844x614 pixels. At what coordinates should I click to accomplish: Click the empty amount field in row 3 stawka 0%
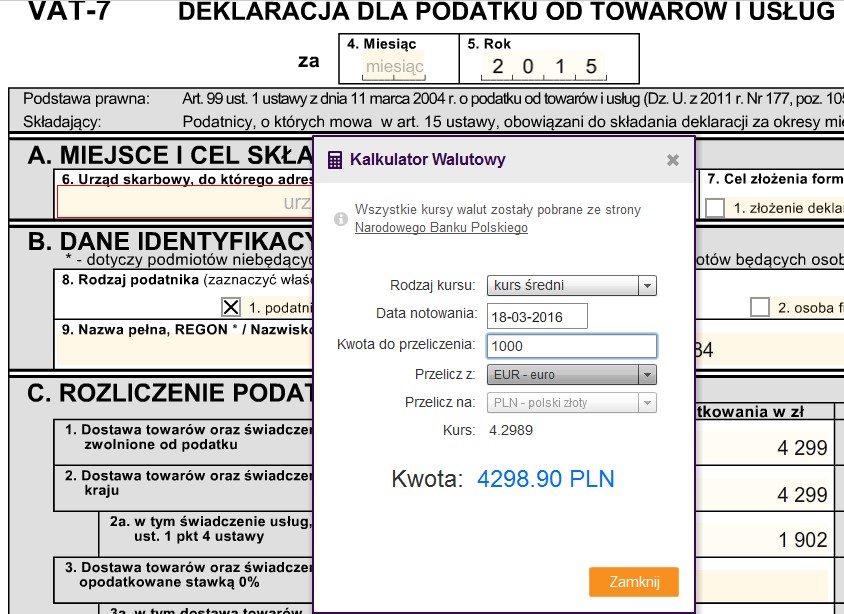[x=763, y=585]
